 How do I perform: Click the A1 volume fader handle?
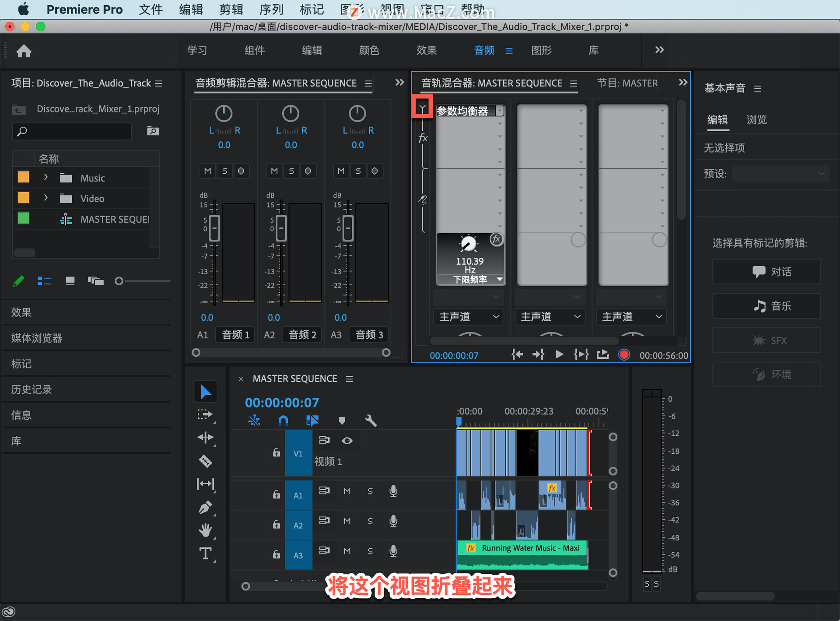click(214, 228)
